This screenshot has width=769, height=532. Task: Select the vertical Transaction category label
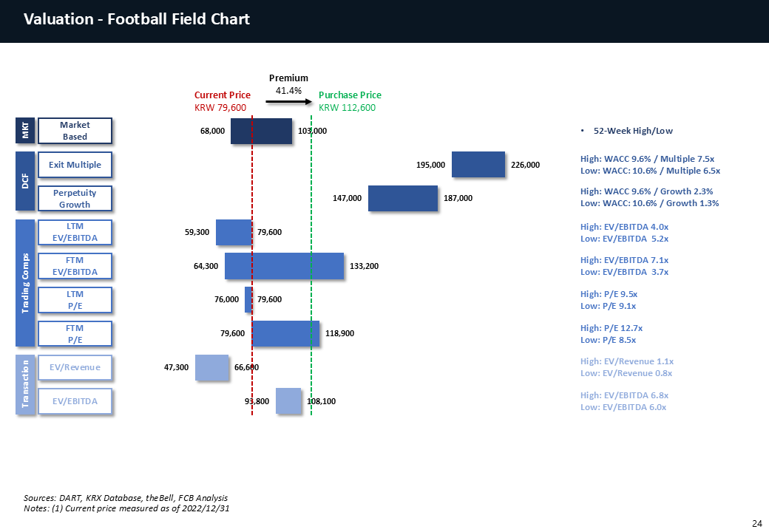click(x=25, y=384)
